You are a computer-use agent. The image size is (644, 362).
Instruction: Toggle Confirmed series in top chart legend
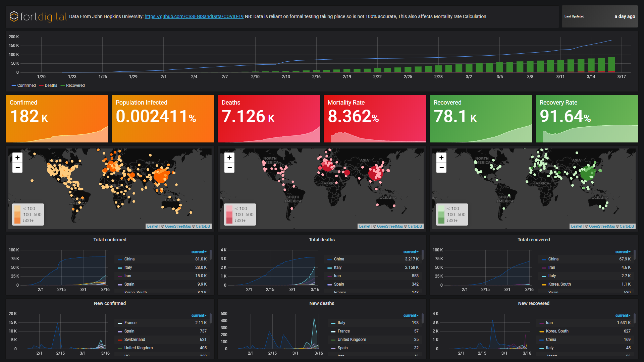tap(26, 85)
